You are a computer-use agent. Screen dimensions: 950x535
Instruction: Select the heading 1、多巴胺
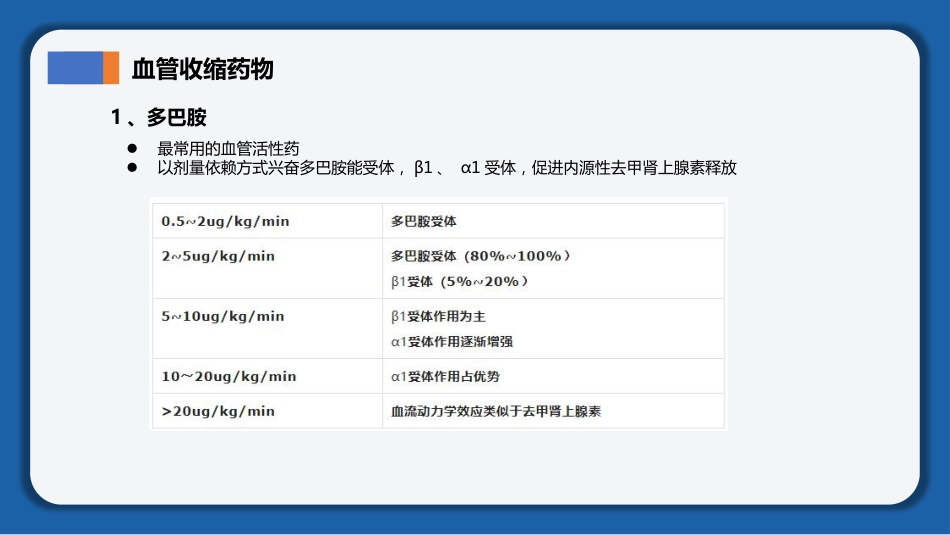pyautogui.click(x=159, y=117)
